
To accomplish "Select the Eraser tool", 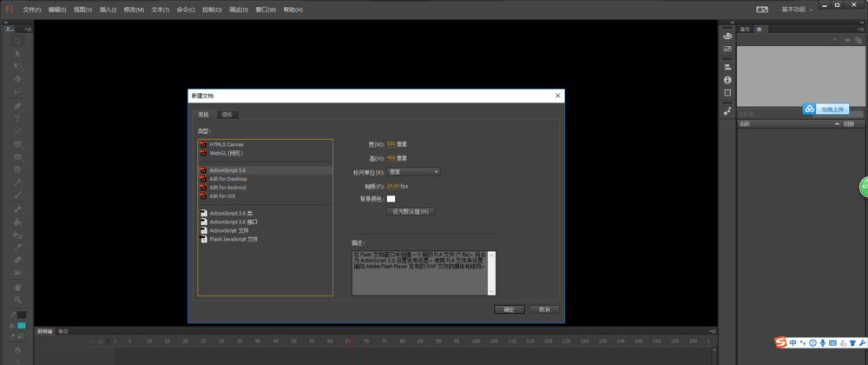I will tap(17, 260).
